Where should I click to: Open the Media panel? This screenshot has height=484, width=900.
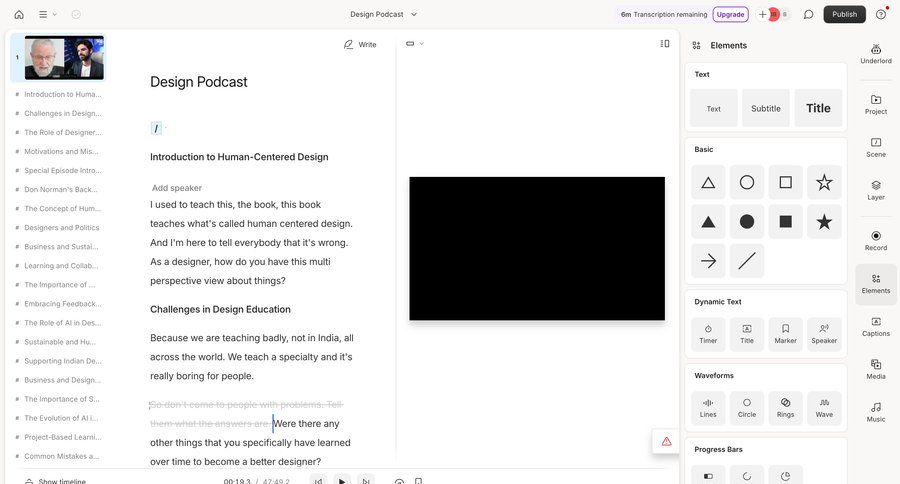click(x=875, y=369)
